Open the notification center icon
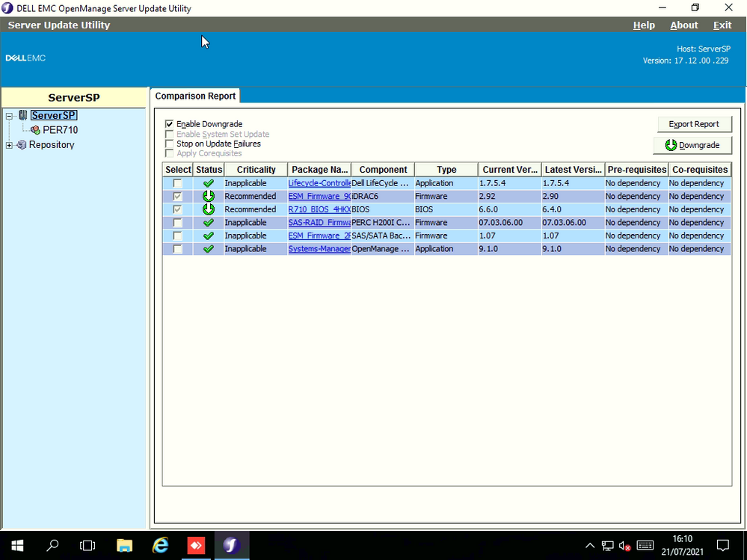 tap(723, 546)
